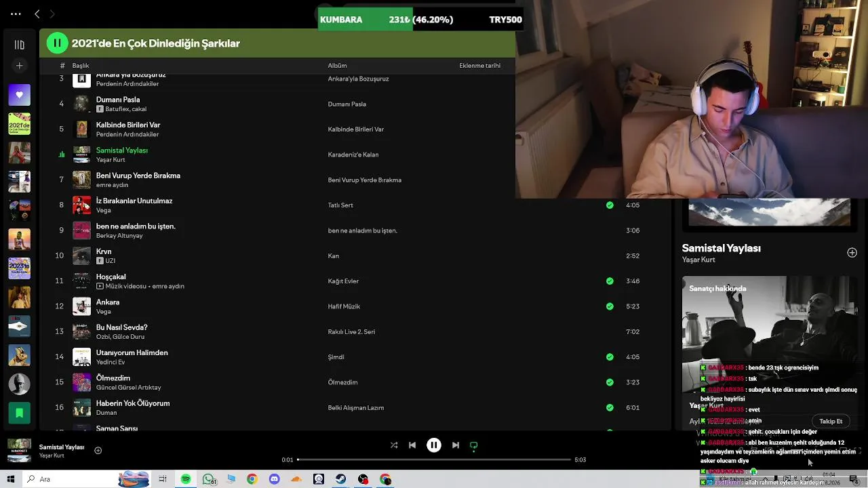Go back with the left arrow
The width and height of the screenshot is (868, 488).
click(37, 14)
